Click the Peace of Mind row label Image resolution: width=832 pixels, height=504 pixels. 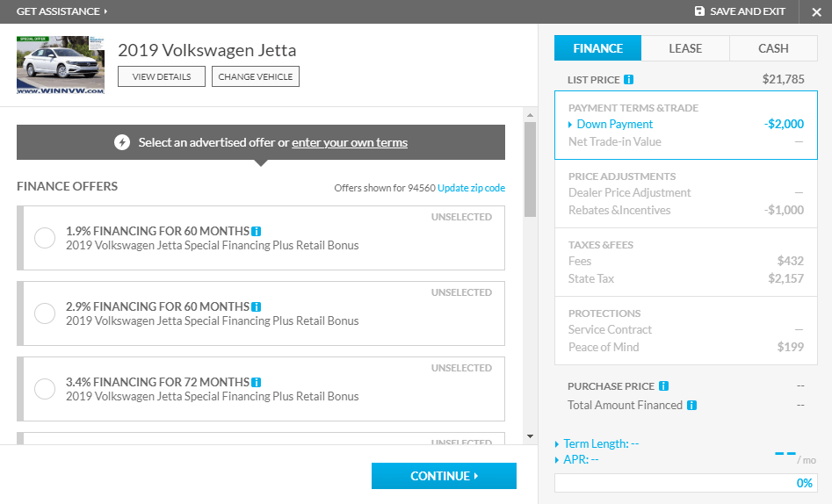pos(604,347)
